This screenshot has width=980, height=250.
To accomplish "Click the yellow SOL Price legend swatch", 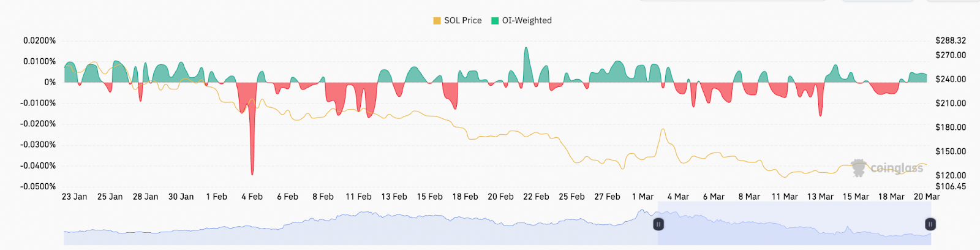I will coord(437,21).
